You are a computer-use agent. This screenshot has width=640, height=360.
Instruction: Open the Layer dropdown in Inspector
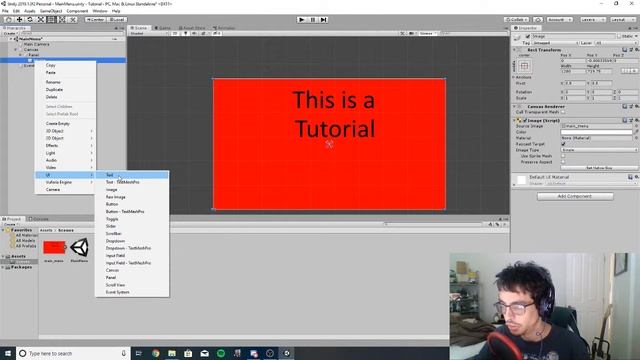pyautogui.click(x=616, y=43)
